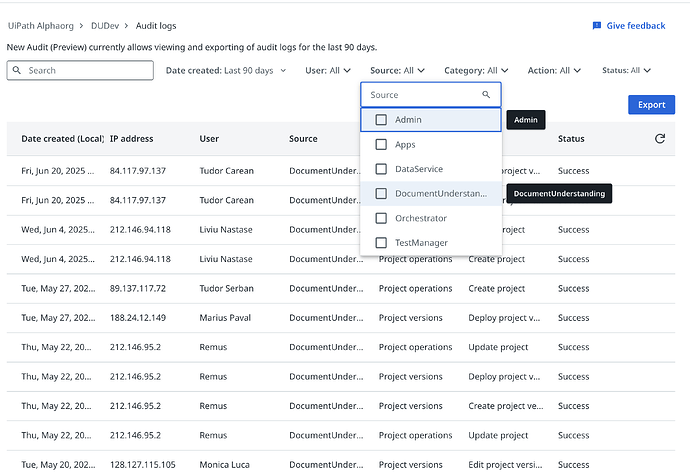This screenshot has height=474, width=690.
Task: Click the Audit logs breadcrumb
Action: coord(156,26)
